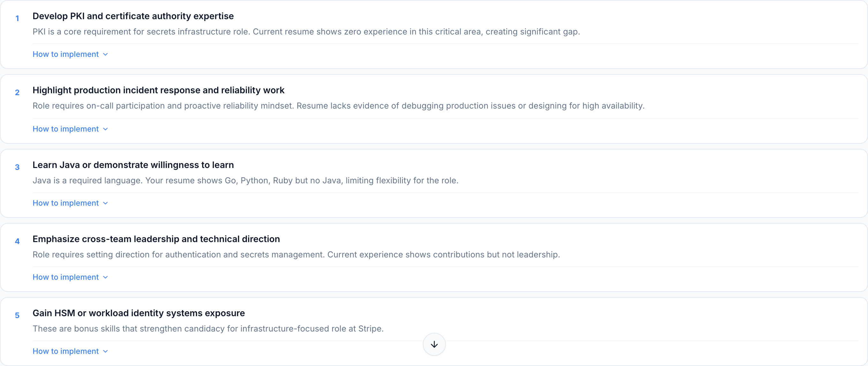Click chevron icon under HSM exposure recommendation
Screen dimensions: 868x366
105,352
